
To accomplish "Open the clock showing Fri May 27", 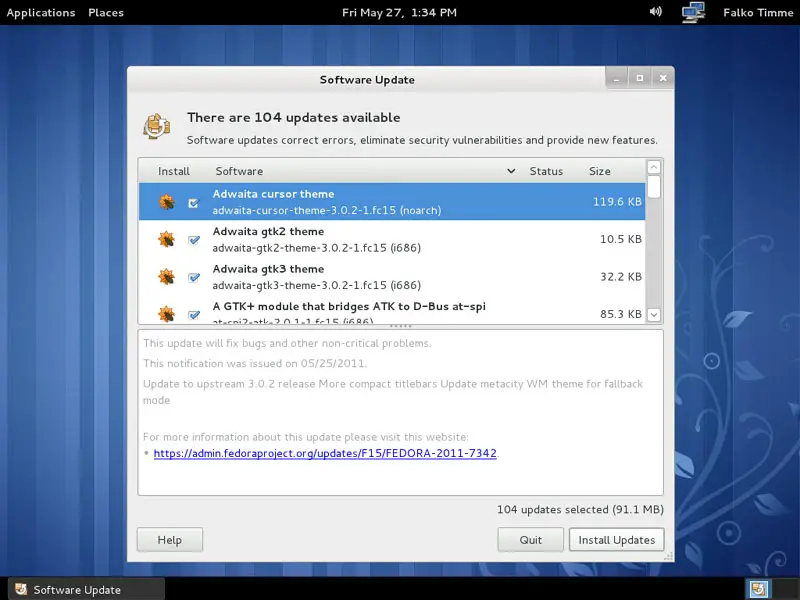I will coord(399,13).
